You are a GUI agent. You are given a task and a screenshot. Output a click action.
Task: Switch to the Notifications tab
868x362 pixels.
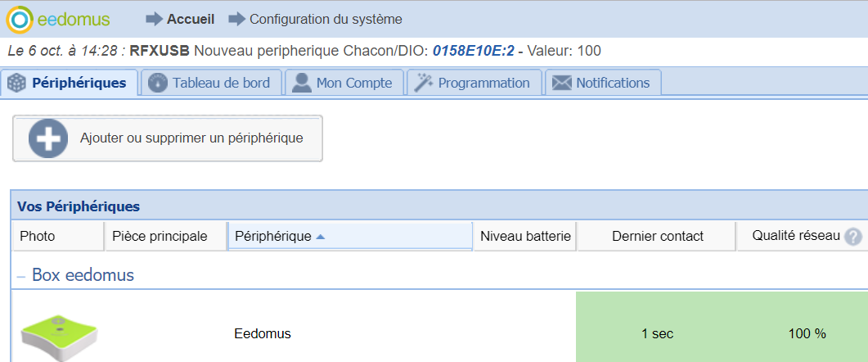tap(603, 84)
